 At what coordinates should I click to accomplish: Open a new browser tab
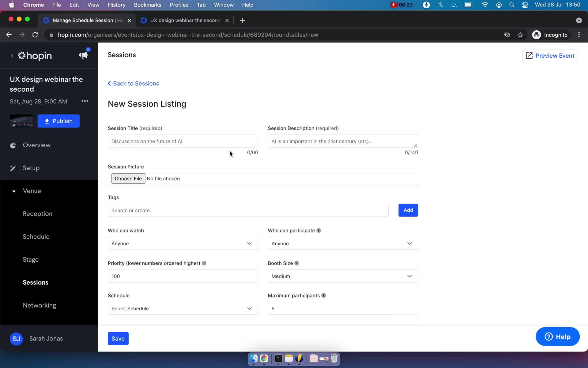point(243,20)
